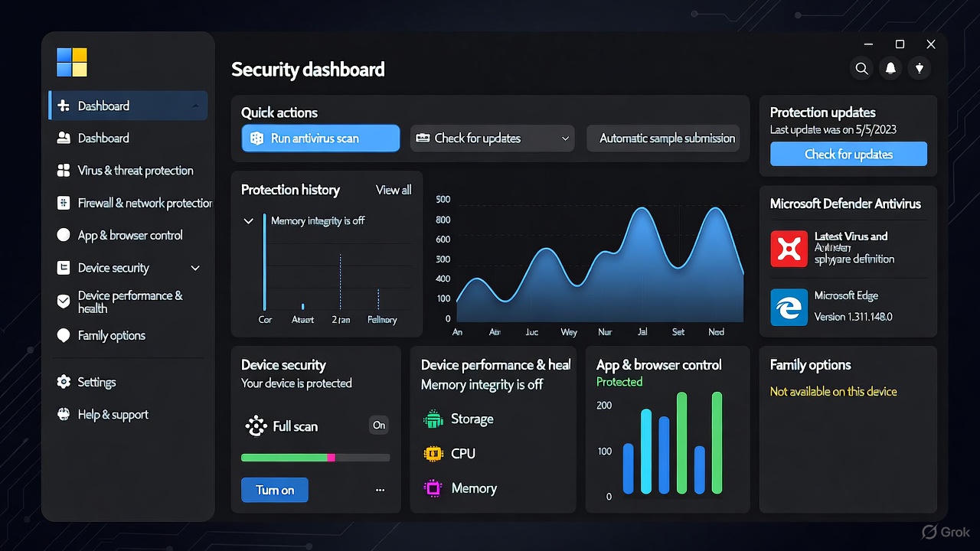Image resolution: width=980 pixels, height=551 pixels.
Task: Open Settings from the sidebar
Action: tap(96, 382)
